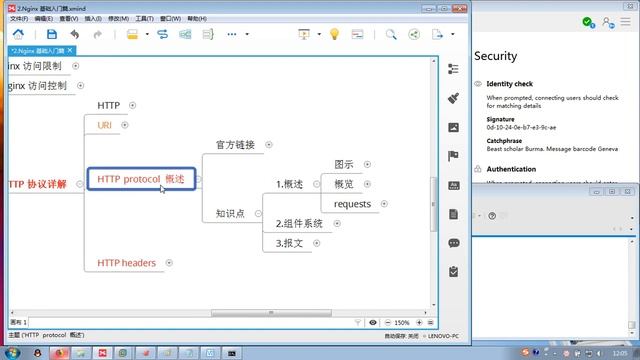The image size is (640, 360).
Task: Collapse the 1.概述 topic
Action: pos(316,184)
